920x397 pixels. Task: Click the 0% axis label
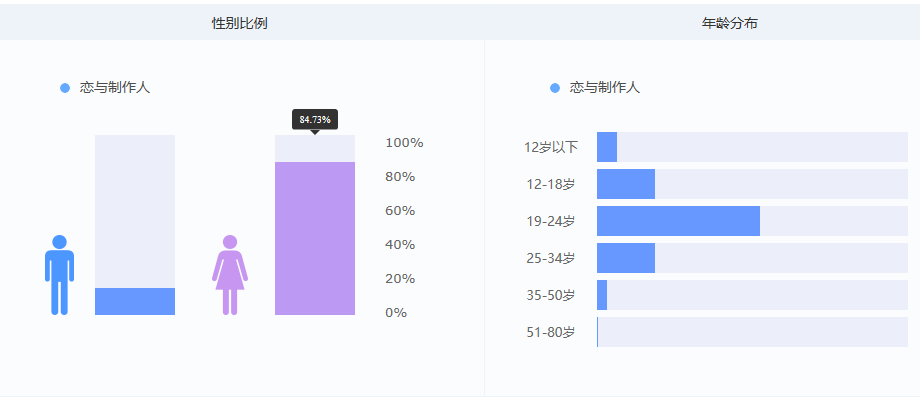coord(396,313)
